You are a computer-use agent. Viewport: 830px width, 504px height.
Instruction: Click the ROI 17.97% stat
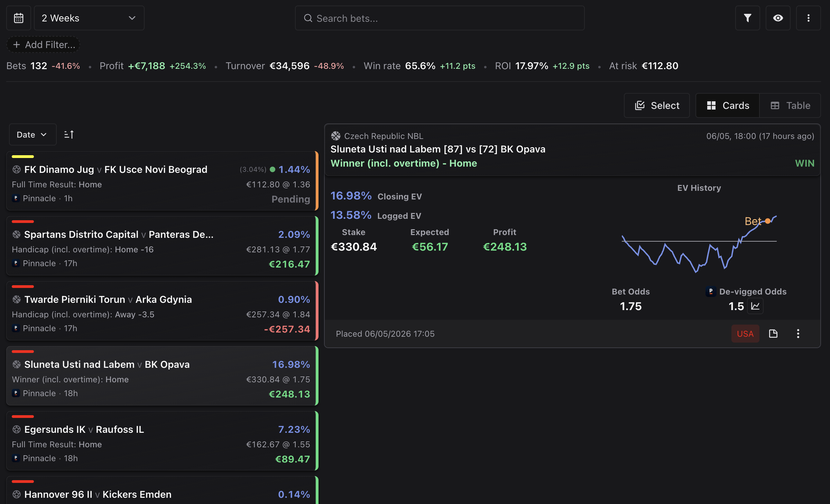pos(542,66)
